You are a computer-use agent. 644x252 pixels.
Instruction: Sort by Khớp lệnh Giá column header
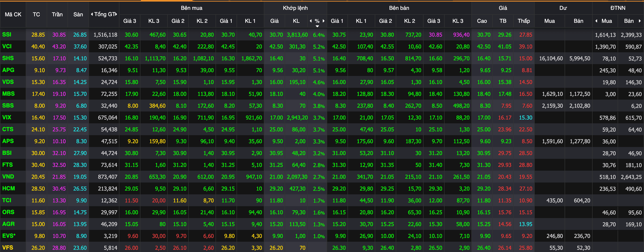[274, 21]
